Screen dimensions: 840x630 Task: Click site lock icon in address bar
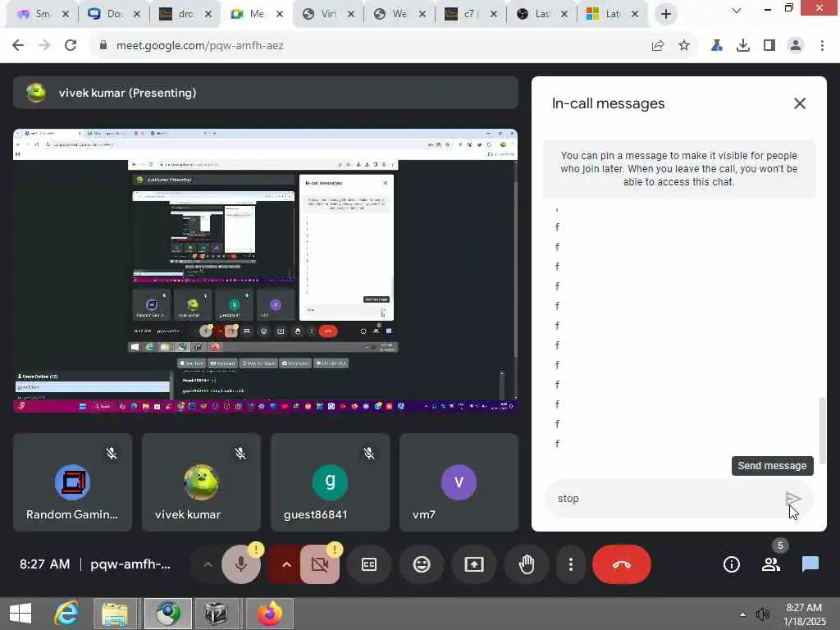[x=103, y=46]
